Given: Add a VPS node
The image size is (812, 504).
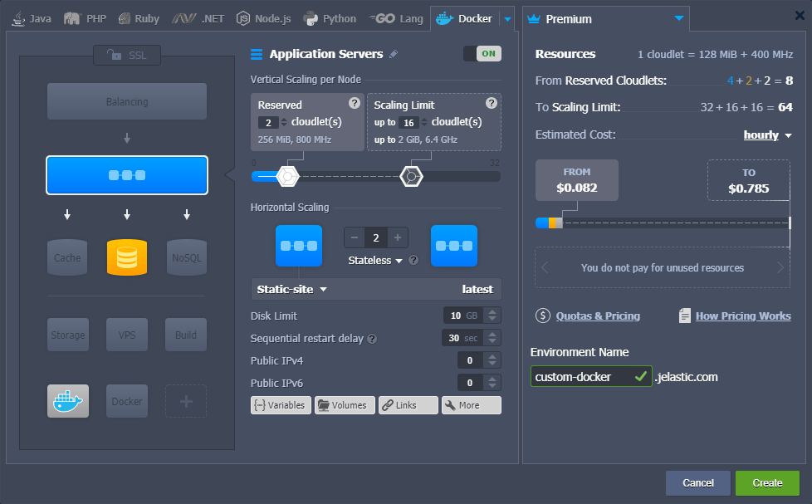Looking at the screenshot, I should [126, 334].
